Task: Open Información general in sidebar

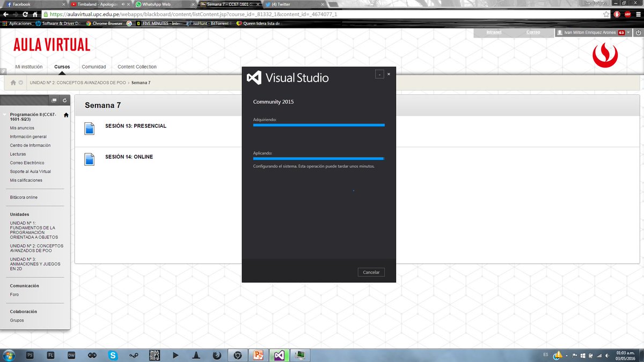Action: [x=28, y=137]
